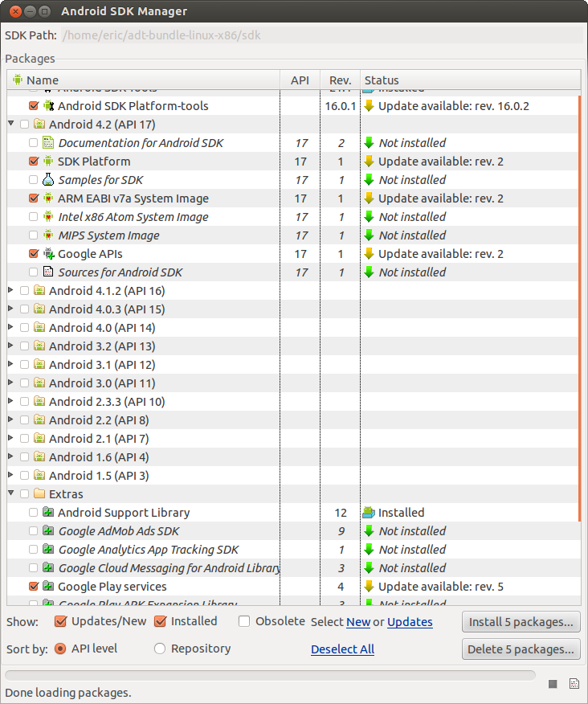Click the Installed status icon for Android Support Library

pyautogui.click(x=369, y=512)
